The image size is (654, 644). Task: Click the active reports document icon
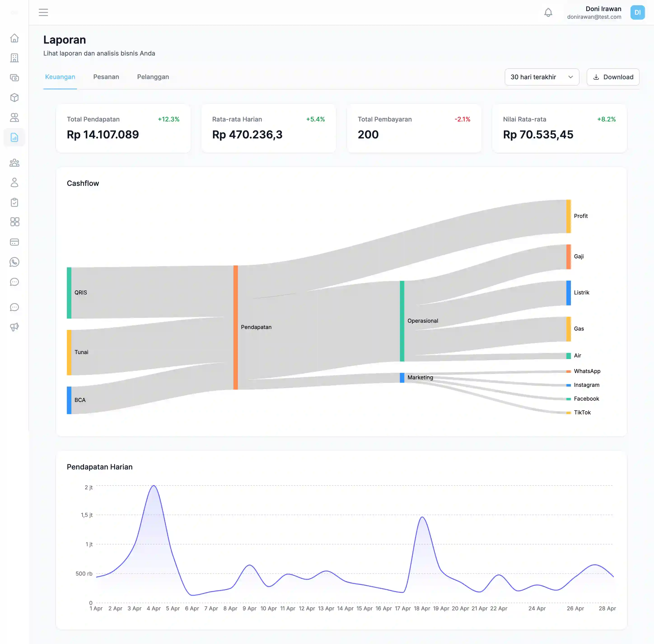coord(14,137)
